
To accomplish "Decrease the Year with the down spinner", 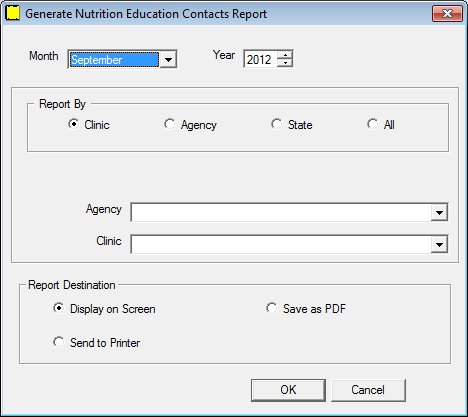I will pyautogui.click(x=285, y=63).
